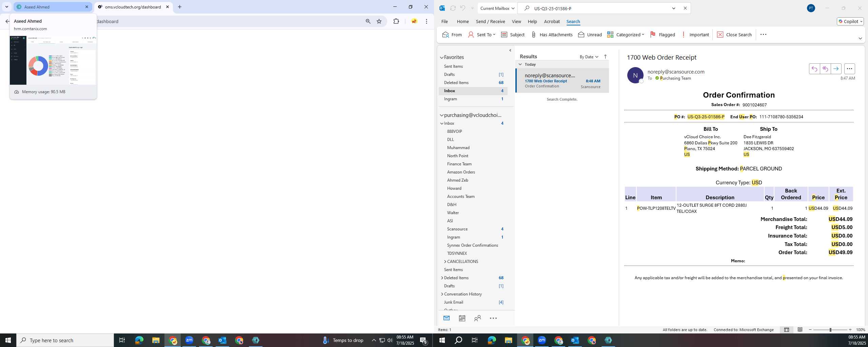Click the zoom in plus button
This screenshot has width=868, height=347.
coord(850,330)
